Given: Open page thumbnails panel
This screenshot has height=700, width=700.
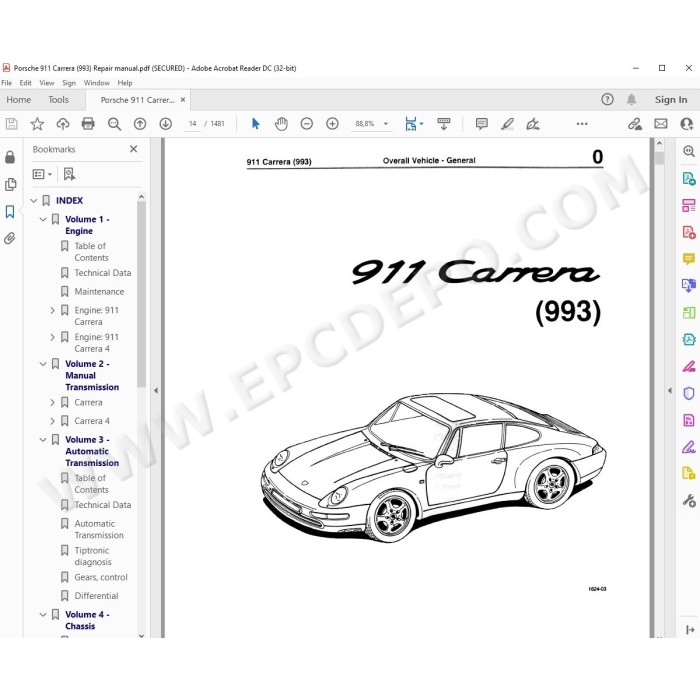Looking at the screenshot, I should (10, 184).
